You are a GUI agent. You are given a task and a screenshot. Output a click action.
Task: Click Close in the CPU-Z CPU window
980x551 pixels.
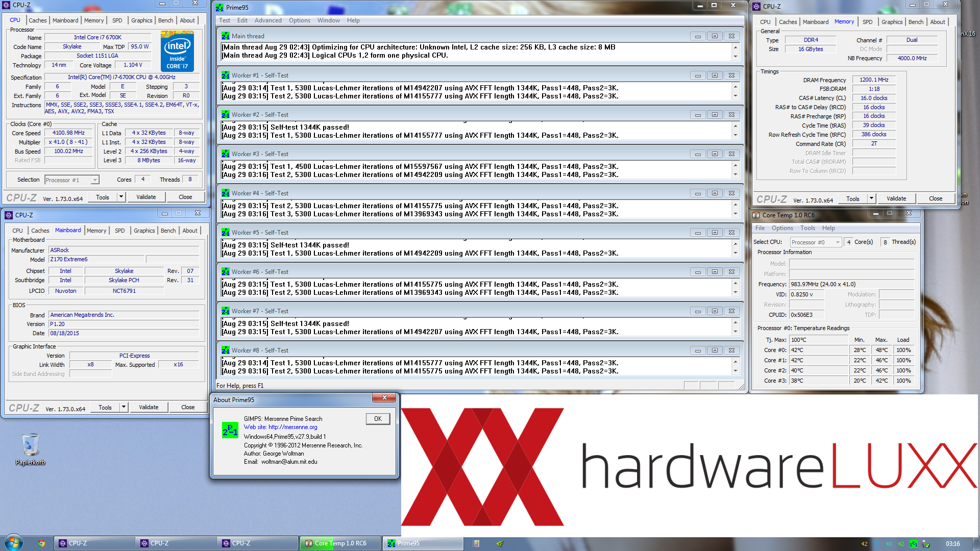pyautogui.click(x=185, y=197)
